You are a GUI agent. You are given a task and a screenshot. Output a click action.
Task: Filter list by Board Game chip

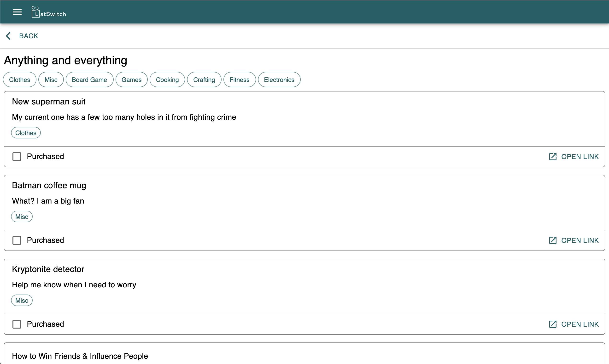(89, 80)
